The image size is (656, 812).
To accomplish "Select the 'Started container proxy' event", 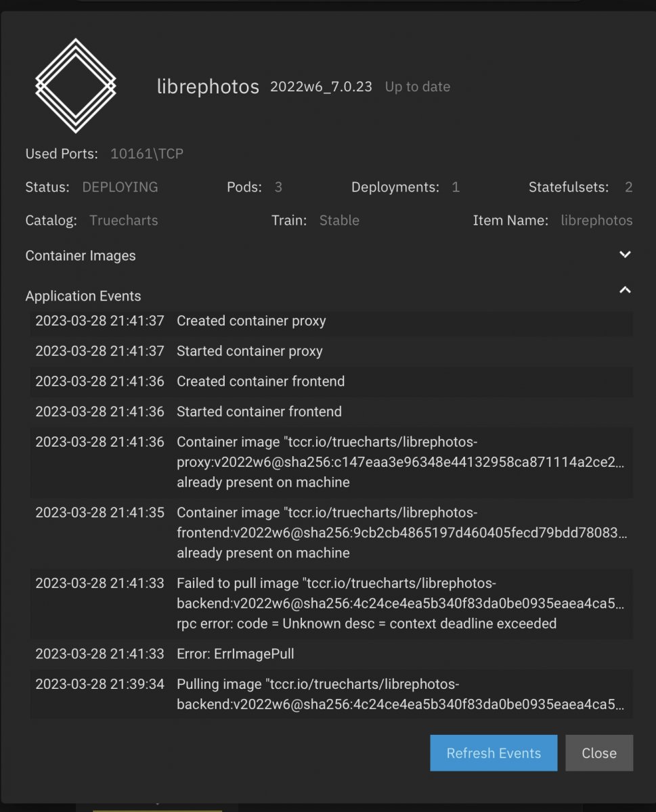I will tap(332, 351).
